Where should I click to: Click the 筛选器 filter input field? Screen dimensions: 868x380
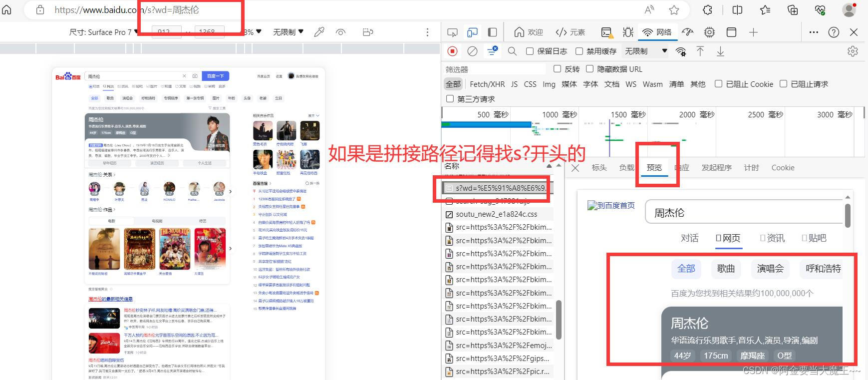(x=494, y=69)
